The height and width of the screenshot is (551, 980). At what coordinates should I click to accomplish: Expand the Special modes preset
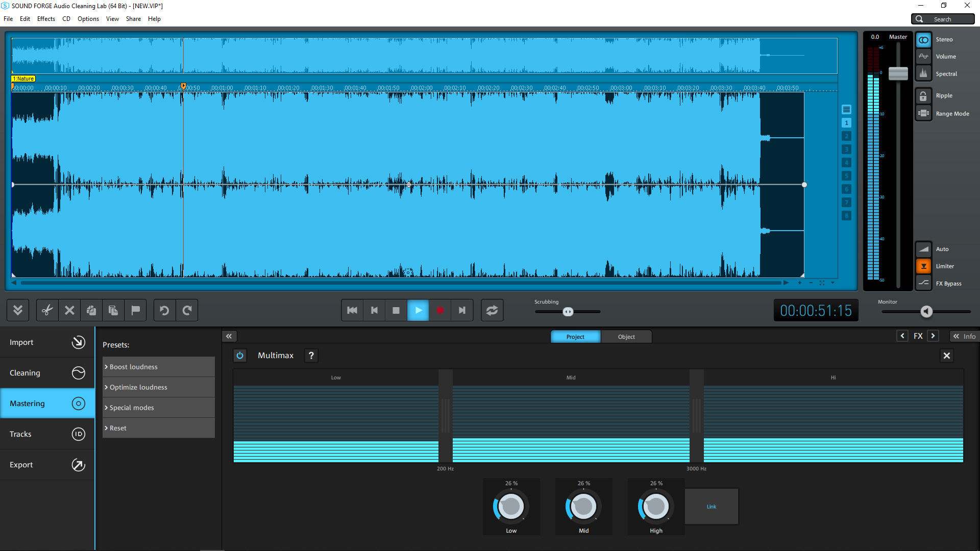coord(131,407)
